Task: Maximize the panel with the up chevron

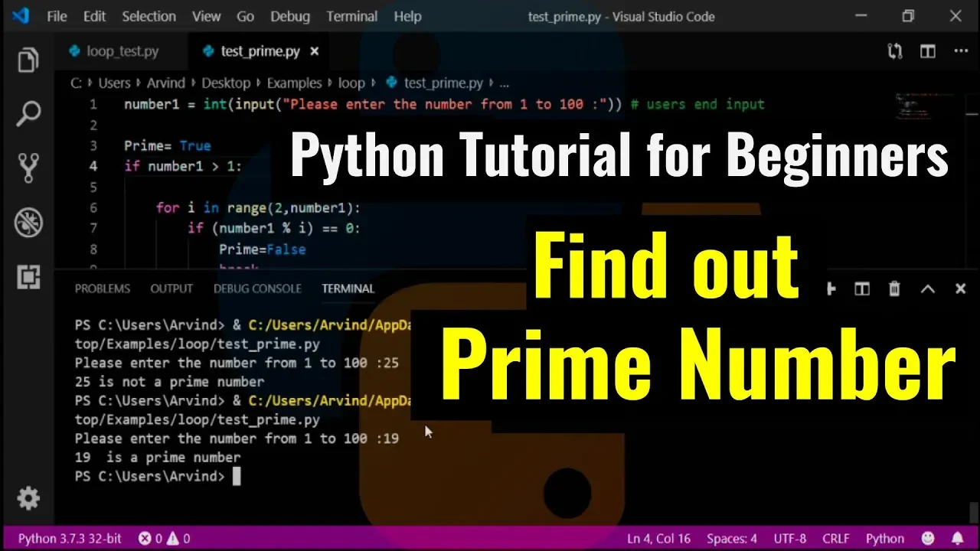Action: [927, 289]
